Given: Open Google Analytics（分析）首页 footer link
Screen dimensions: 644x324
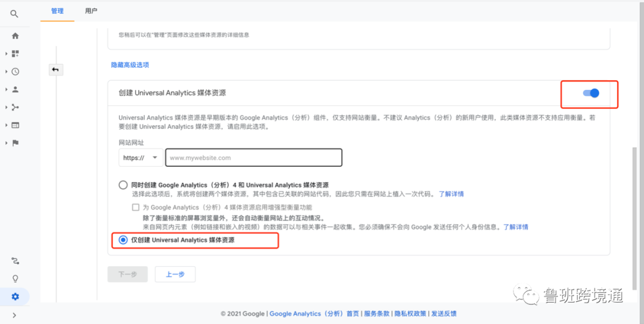Looking at the screenshot, I should 314,314.
